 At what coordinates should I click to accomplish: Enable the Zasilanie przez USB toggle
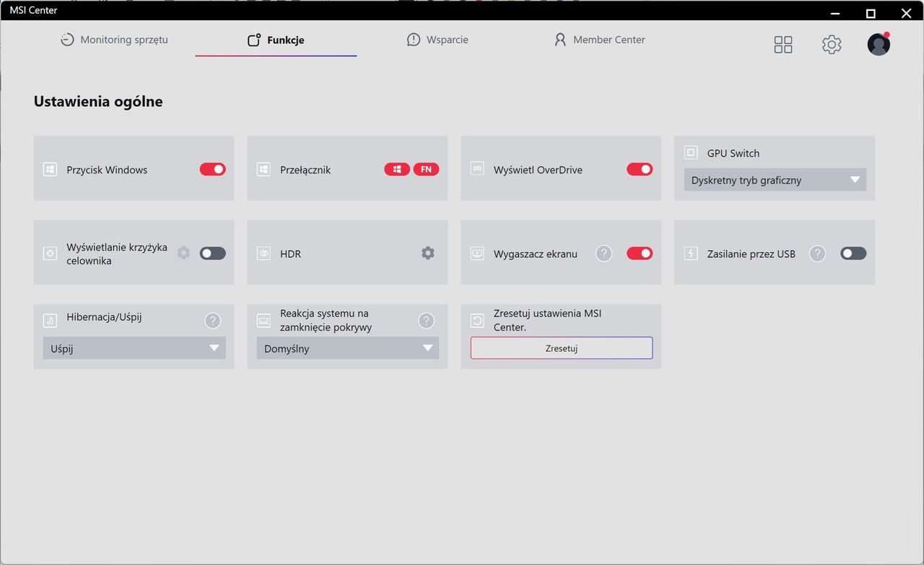(x=853, y=254)
